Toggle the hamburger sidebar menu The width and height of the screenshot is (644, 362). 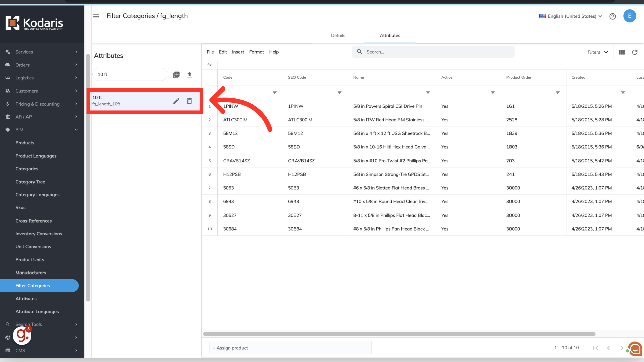click(x=96, y=16)
